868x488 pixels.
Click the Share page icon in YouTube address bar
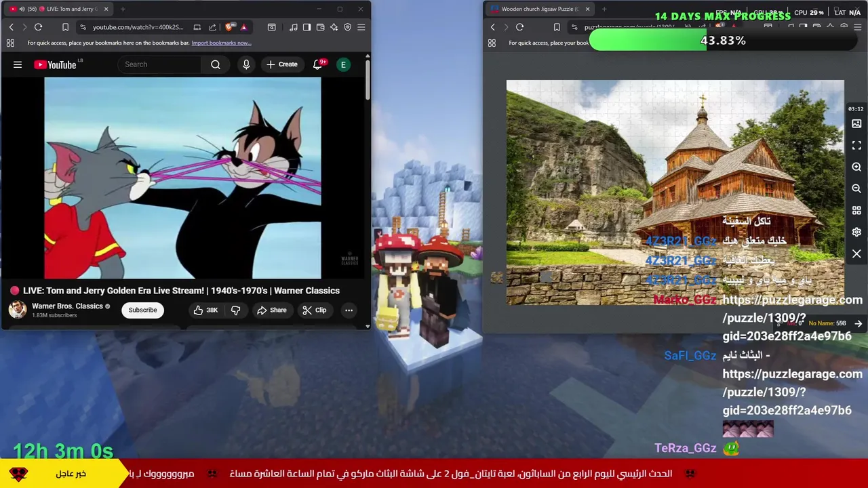(212, 27)
